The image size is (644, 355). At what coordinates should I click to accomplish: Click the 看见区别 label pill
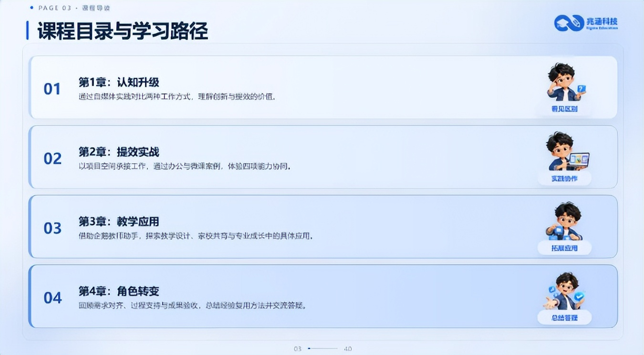pyautogui.click(x=564, y=109)
